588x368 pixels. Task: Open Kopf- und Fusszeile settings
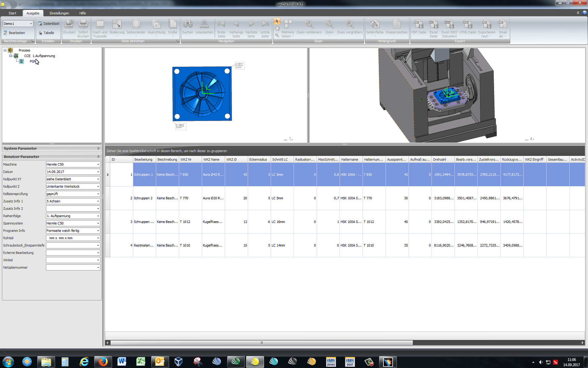pyautogui.click(x=100, y=27)
